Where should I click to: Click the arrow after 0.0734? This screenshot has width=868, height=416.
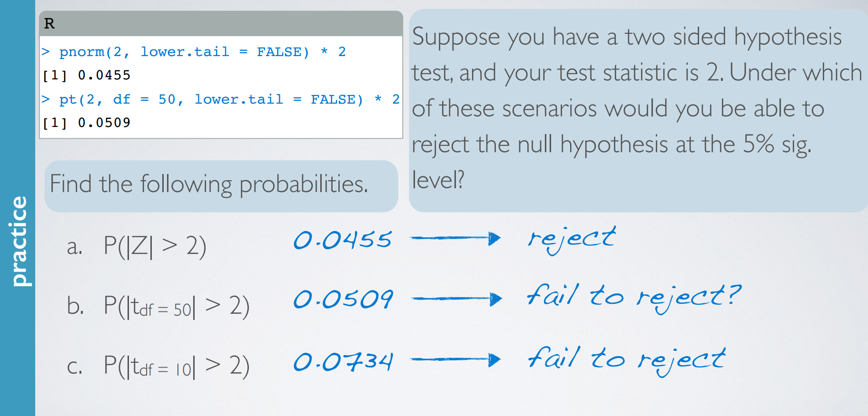455,359
